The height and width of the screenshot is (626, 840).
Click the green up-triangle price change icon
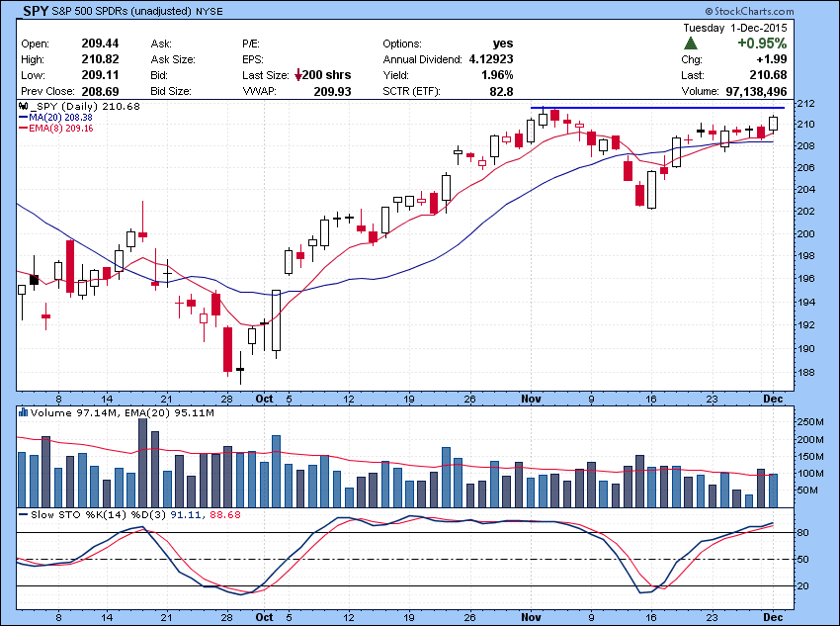pyautogui.click(x=691, y=44)
